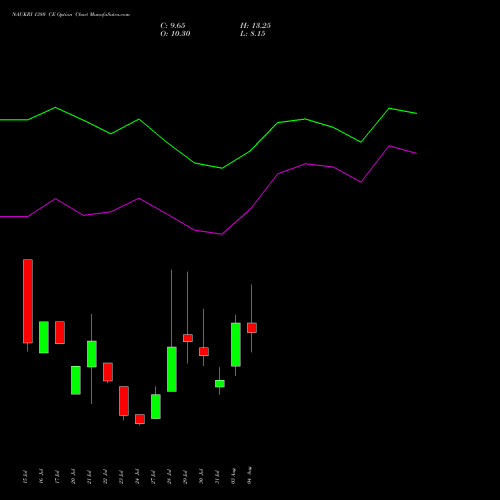Select the small red candle for 29 Jul
The width and height of the screenshot is (500, 500).
coord(188,338)
